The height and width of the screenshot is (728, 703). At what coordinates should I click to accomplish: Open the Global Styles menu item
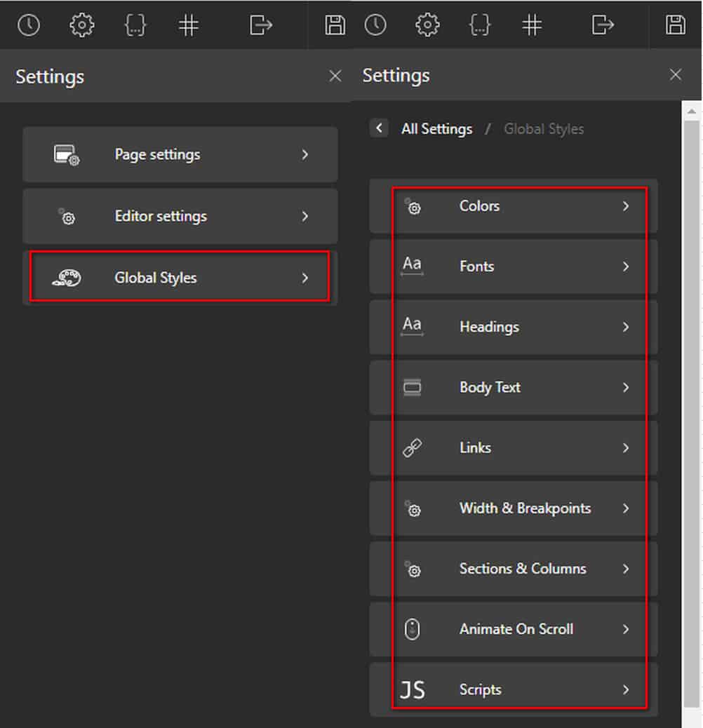(x=180, y=278)
